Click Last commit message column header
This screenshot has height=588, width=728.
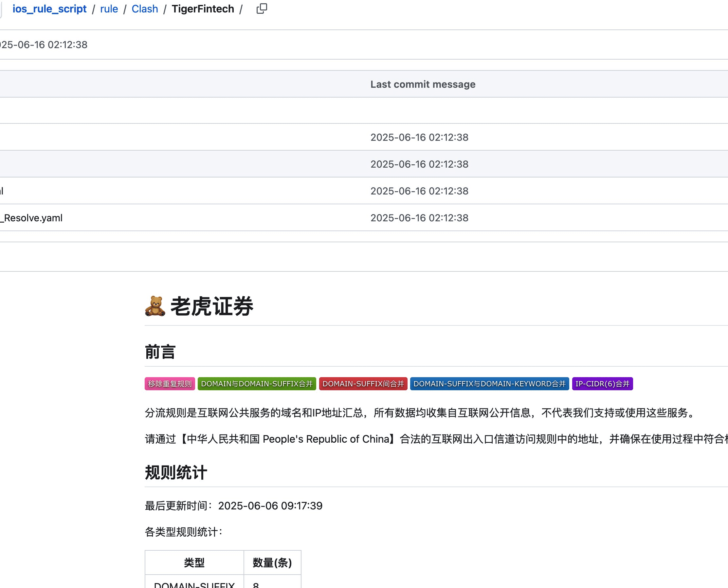(423, 84)
